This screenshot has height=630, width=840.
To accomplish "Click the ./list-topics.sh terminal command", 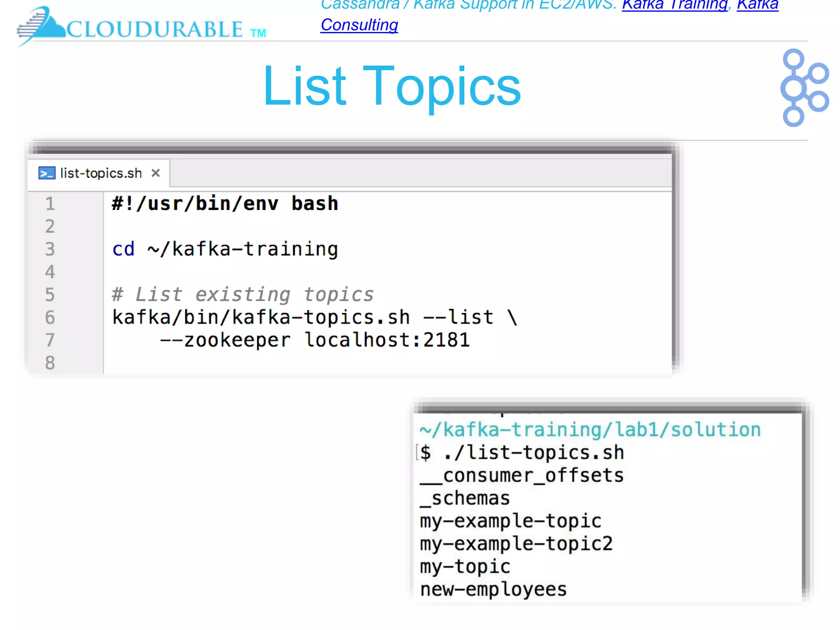I will pyautogui.click(x=533, y=453).
